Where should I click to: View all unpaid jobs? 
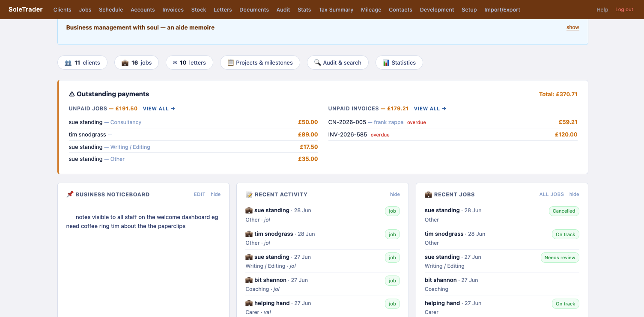(159, 109)
